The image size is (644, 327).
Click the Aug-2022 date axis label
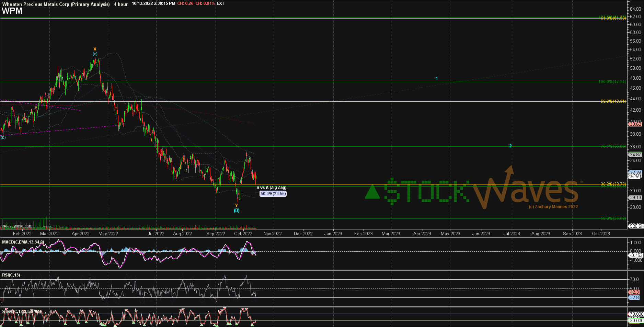click(x=182, y=234)
